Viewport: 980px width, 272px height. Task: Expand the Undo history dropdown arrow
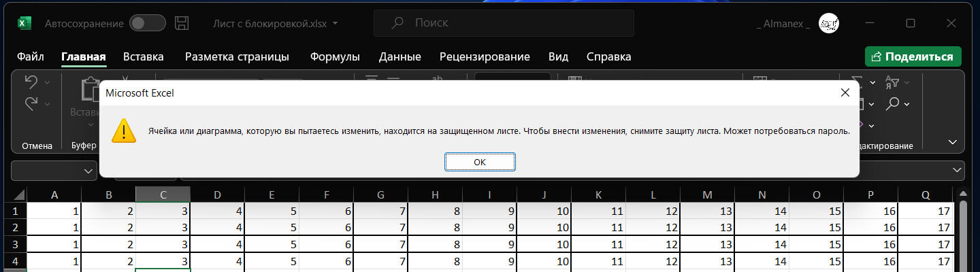pyautogui.click(x=47, y=82)
